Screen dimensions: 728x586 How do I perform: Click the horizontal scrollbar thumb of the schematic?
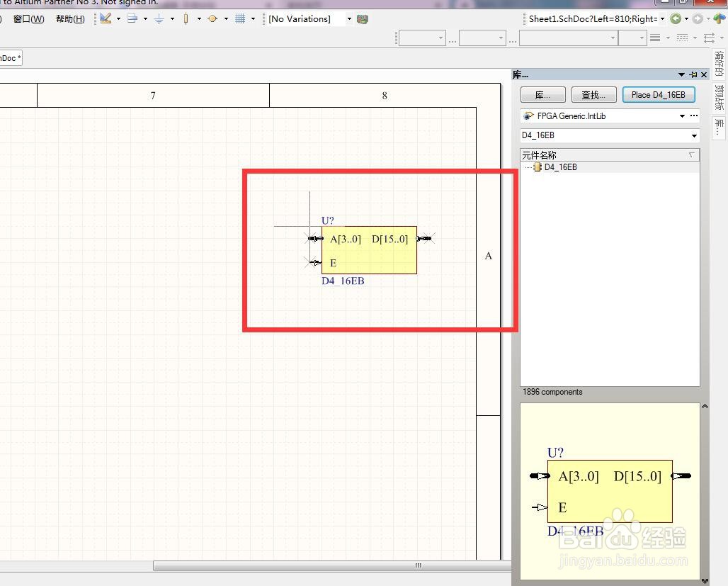(x=332, y=565)
